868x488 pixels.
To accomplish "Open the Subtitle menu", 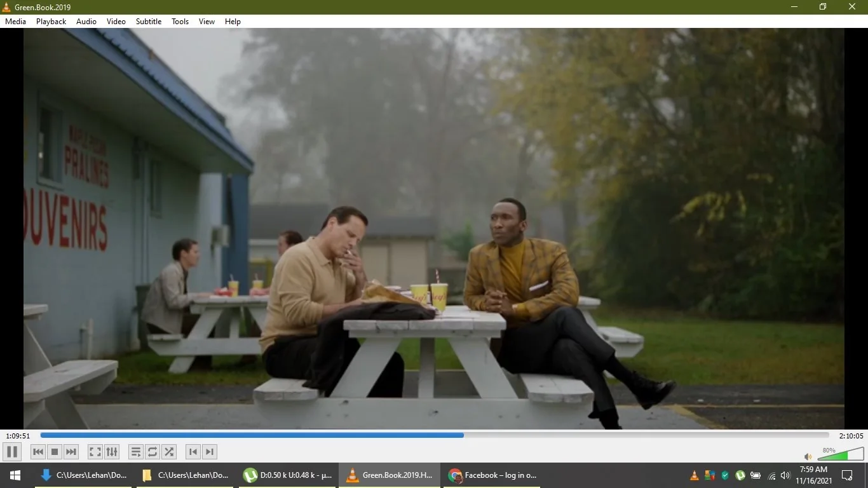I will 149,22.
